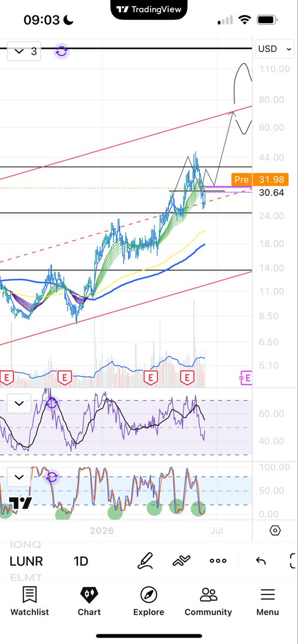Open the Menu tab

click(x=267, y=601)
